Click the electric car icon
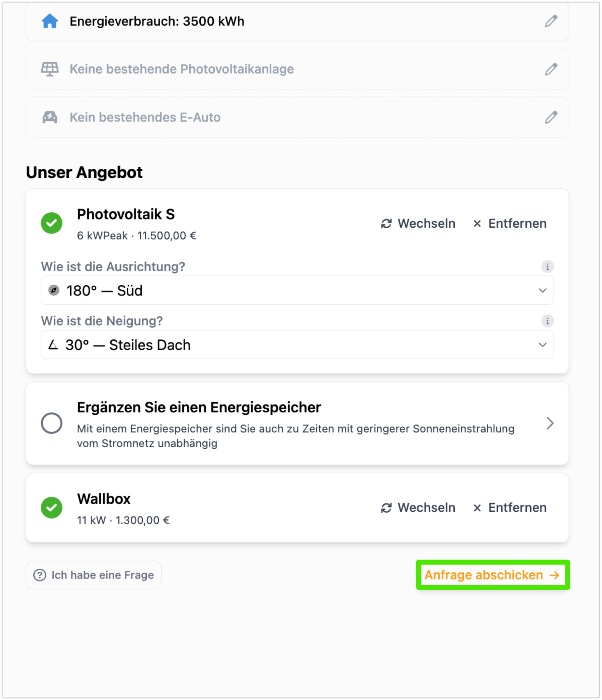Image resolution: width=602 pixels, height=700 pixels. pyautogui.click(x=50, y=117)
